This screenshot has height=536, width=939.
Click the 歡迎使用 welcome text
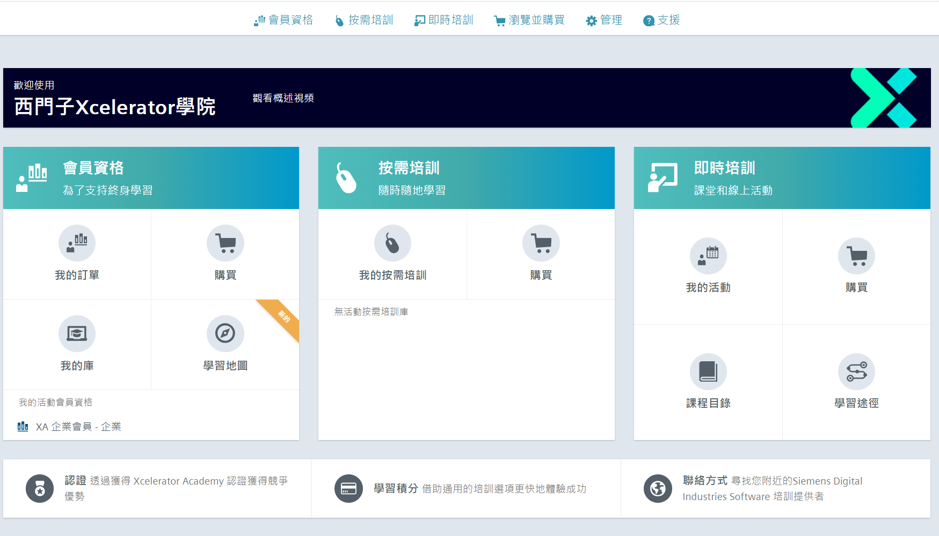coord(34,86)
